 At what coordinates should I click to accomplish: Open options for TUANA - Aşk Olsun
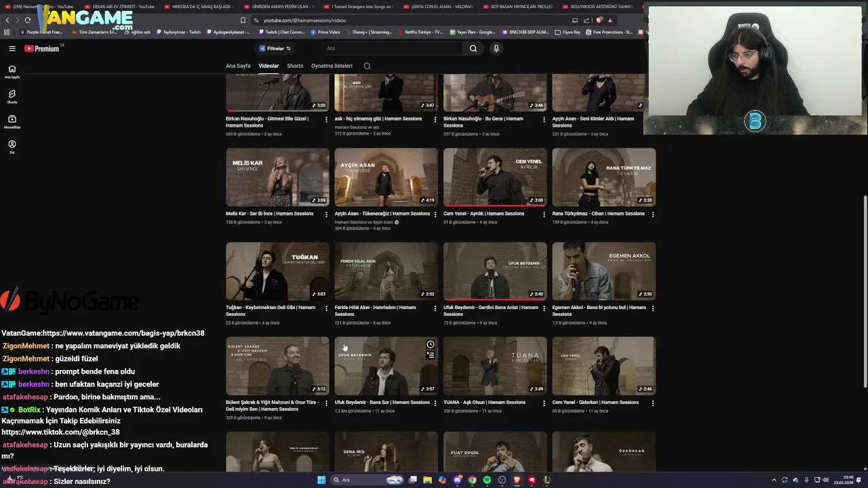pyautogui.click(x=544, y=403)
